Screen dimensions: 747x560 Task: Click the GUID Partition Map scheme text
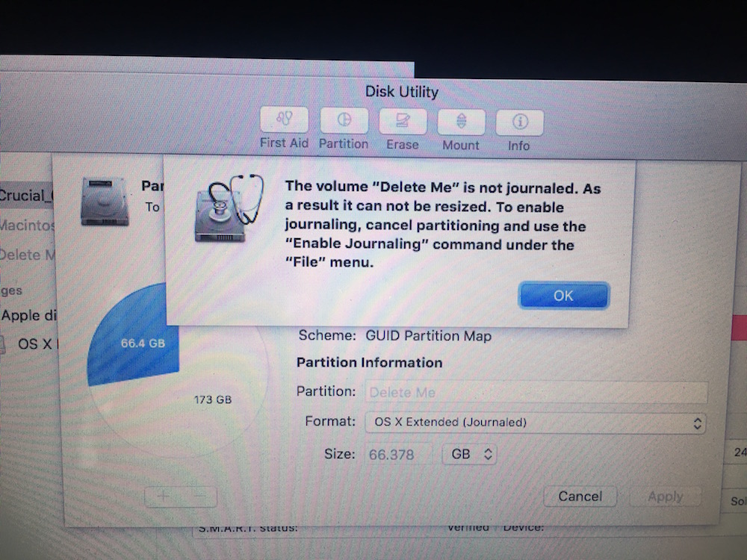[428, 336]
